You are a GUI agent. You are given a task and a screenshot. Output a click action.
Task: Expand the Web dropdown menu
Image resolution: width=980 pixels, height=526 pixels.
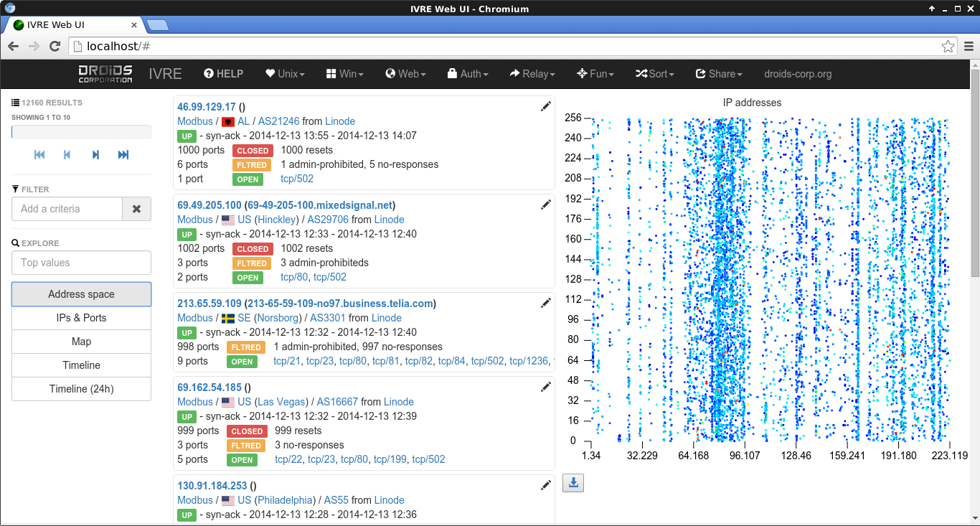pyautogui.click(x=406, y=74)
